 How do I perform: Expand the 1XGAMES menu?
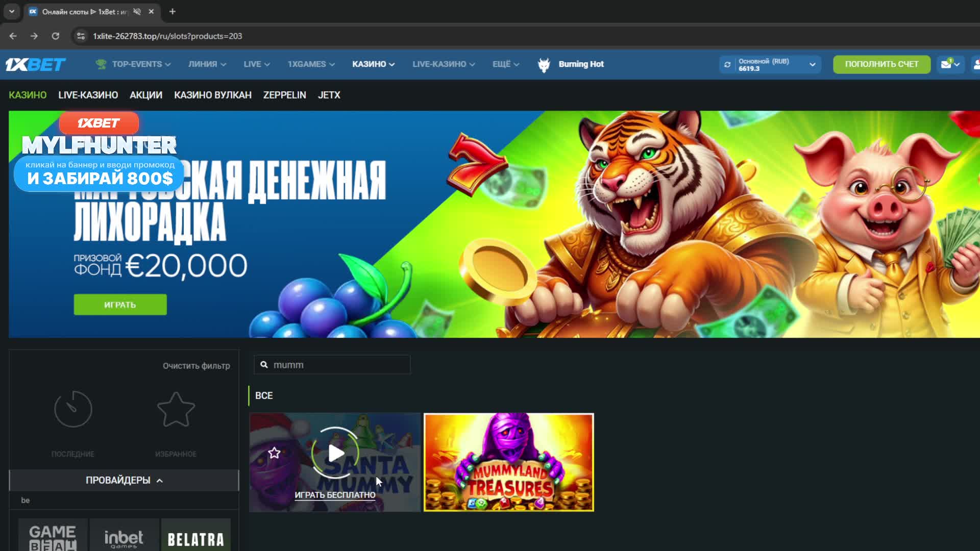[x=311, y=64]
